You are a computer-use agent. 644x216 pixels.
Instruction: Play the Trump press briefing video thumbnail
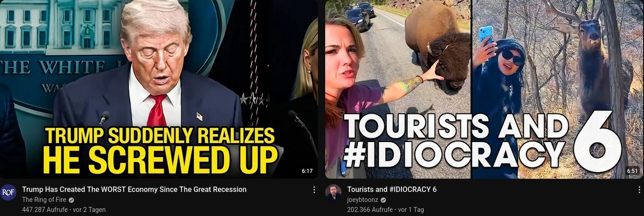click(159, 89)
